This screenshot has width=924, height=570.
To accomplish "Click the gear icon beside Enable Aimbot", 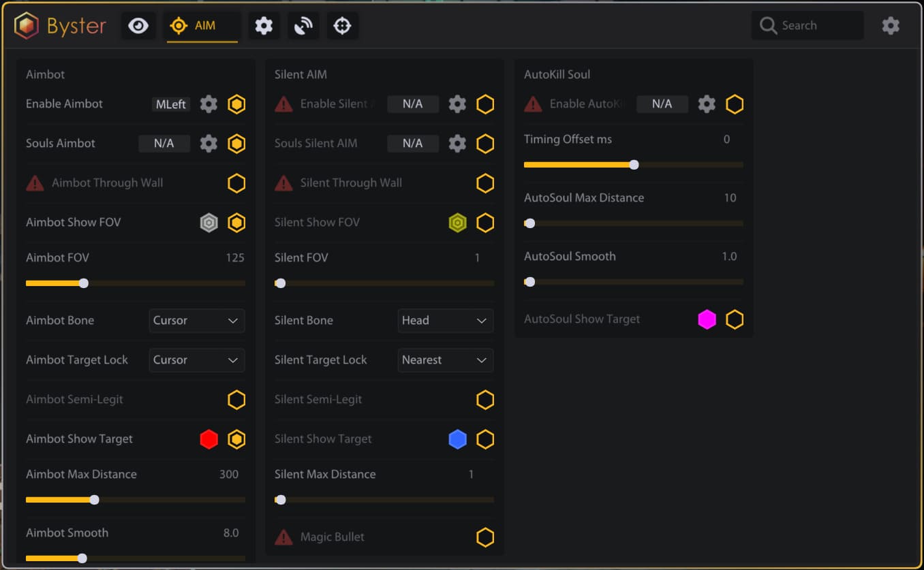I will [209, 104].
